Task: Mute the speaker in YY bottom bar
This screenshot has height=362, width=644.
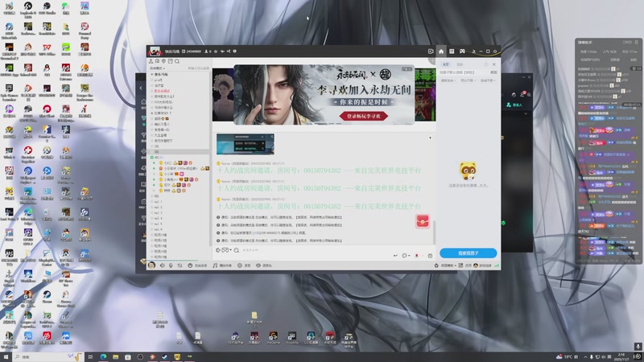Action: tap(163, 265)
